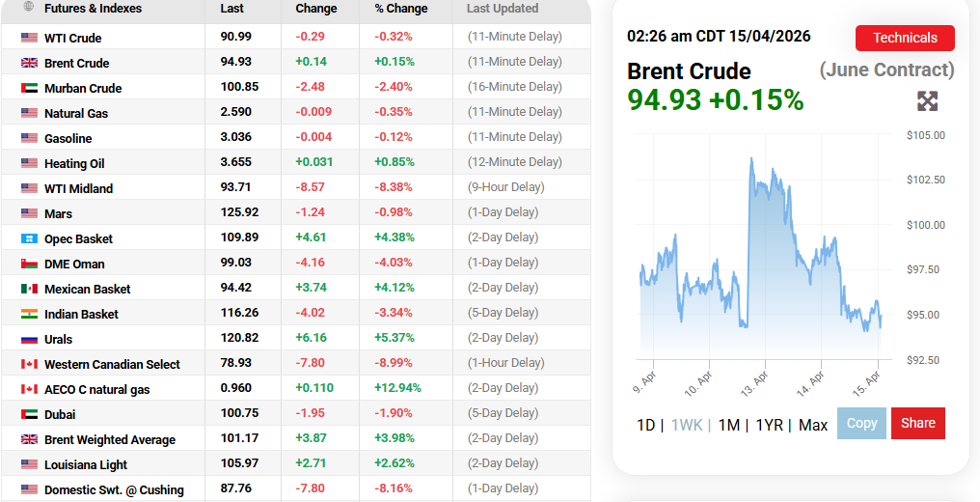Open the Opec Basket link
This screenshot has width=980, height=502.
pos(79,238)
